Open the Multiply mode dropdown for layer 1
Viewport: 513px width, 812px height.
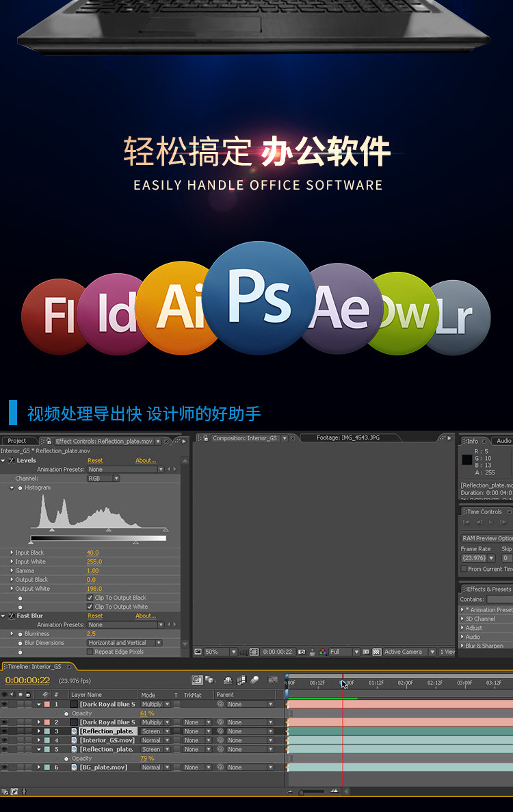pos(156,705)
